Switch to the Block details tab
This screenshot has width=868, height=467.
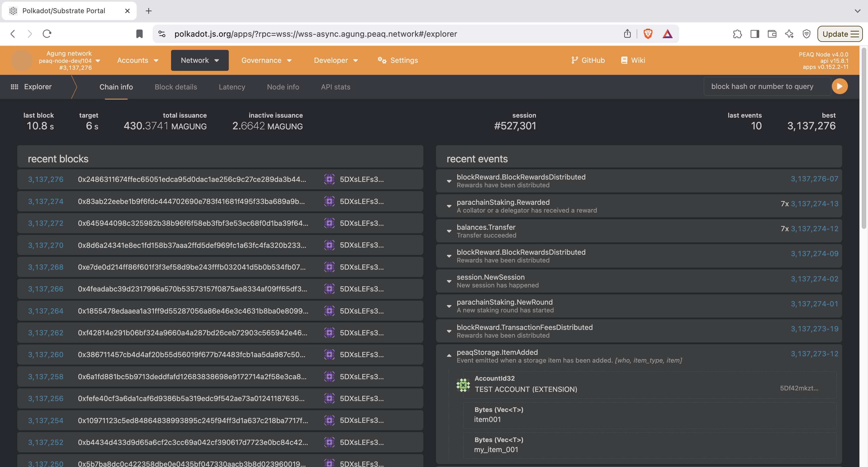[x=176, y=87]
